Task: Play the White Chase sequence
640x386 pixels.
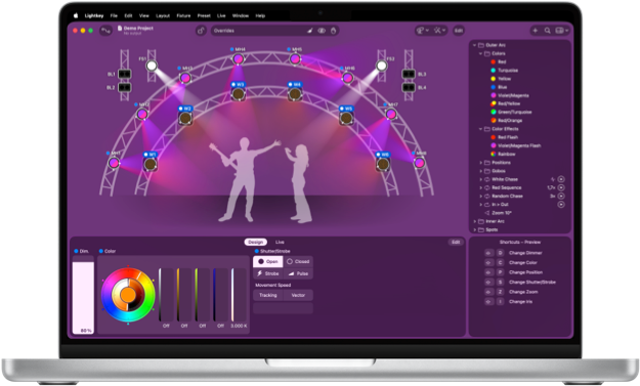Action: tap(561, 179)
